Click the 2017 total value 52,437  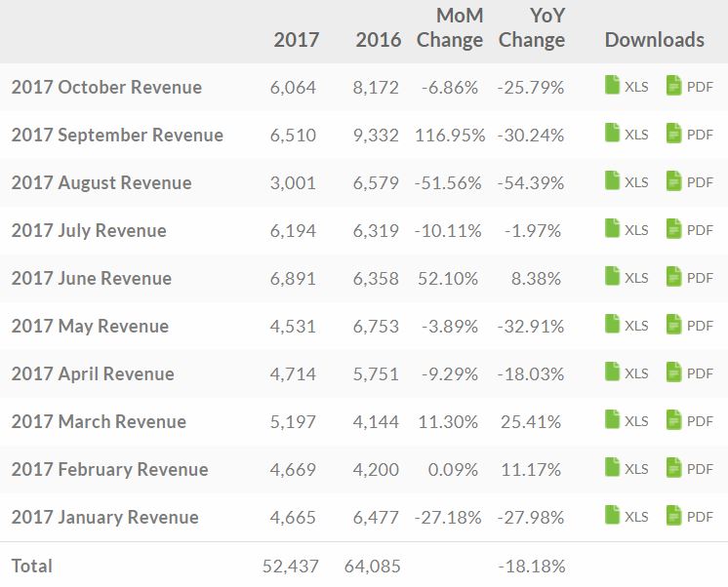291,567
